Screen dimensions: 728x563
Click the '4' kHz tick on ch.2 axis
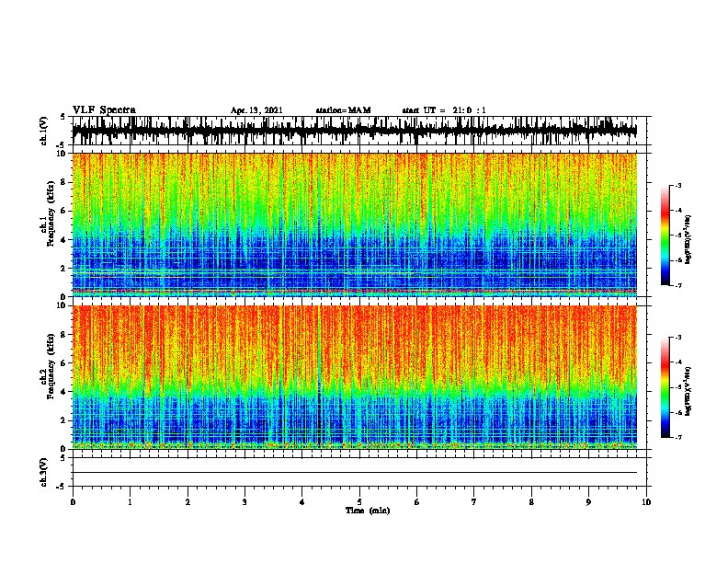[x=64, y=392]
